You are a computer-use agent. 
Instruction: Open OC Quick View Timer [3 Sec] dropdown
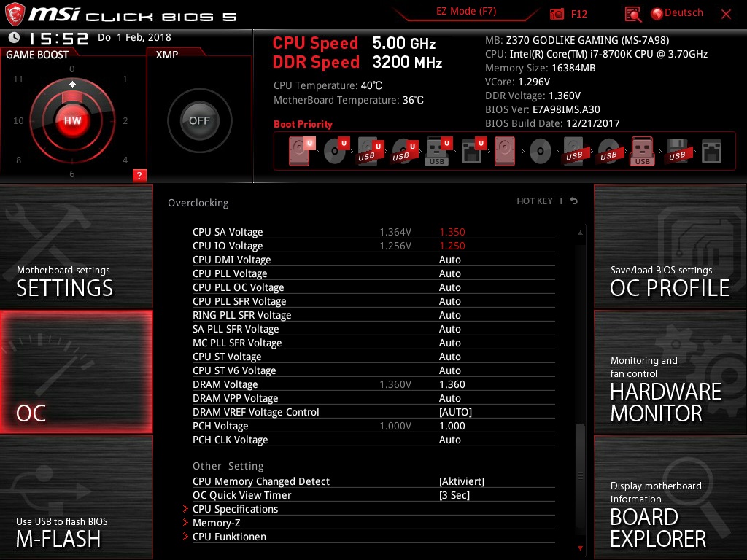click(454, 495)
